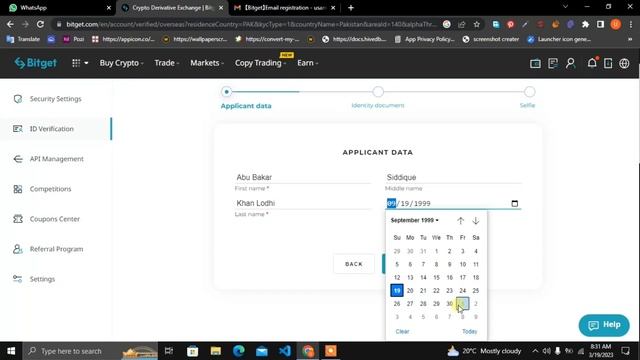Open Translate bookmark
The image size is (640, 360).
(23, 39)
